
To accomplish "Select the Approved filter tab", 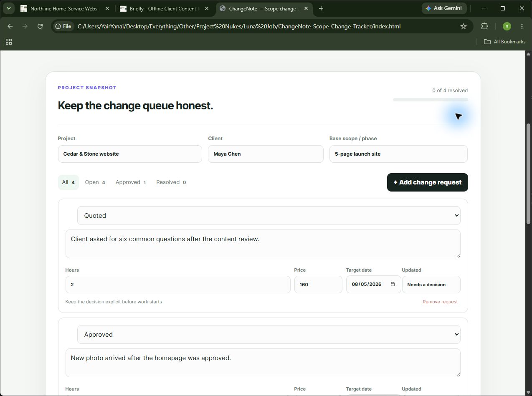I will coord(131,182).
